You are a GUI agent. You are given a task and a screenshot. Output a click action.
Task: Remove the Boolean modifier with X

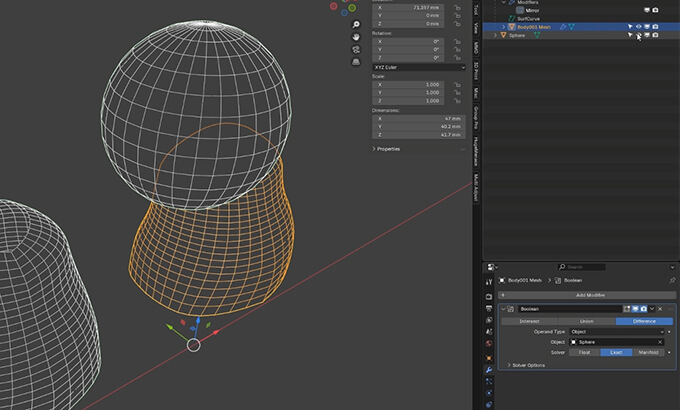(x=661, y=309)
